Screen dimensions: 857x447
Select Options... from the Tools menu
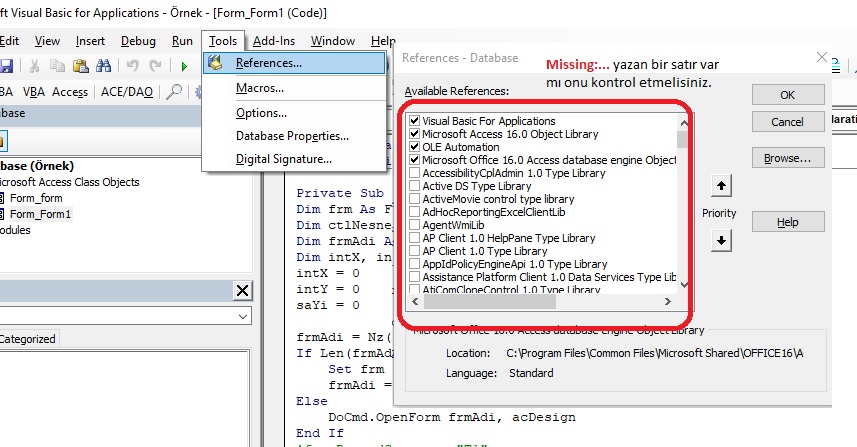coord(261,113)
